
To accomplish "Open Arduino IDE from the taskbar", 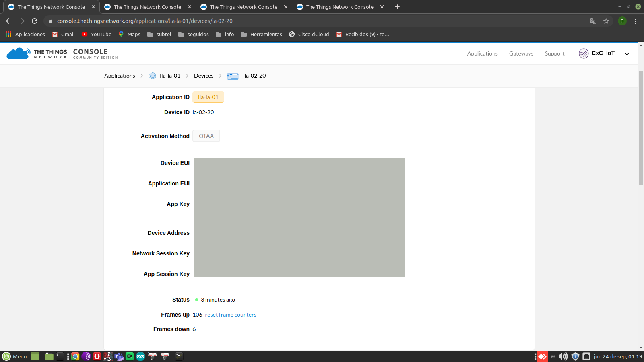I will pos(140,356).
